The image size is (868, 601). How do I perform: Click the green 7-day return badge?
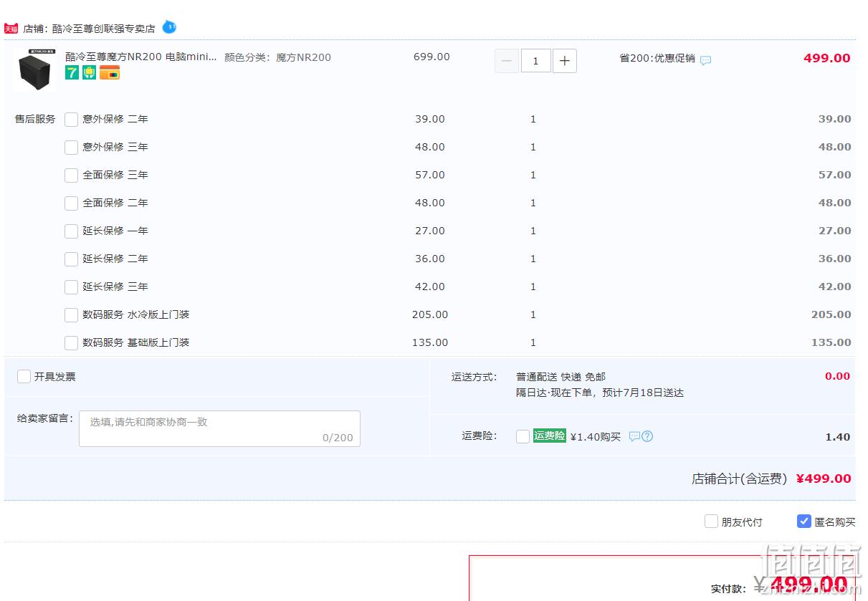coord(72,72)
